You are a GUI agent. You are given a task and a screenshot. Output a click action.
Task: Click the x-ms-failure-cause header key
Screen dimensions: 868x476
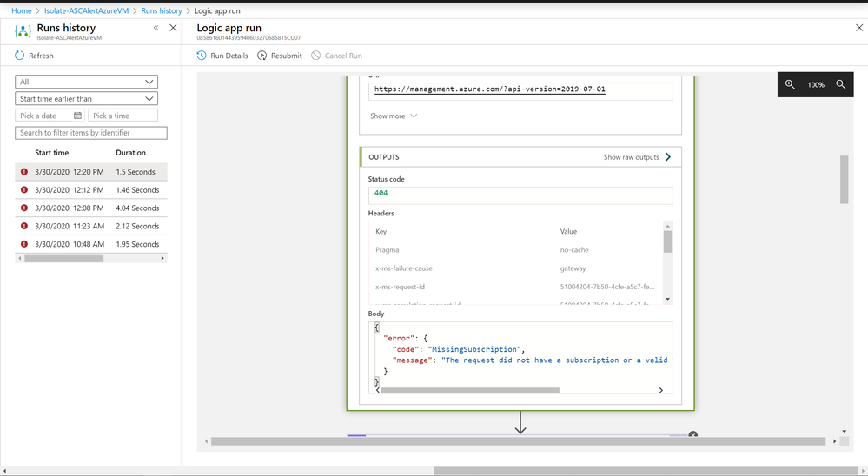pos(403,268)
